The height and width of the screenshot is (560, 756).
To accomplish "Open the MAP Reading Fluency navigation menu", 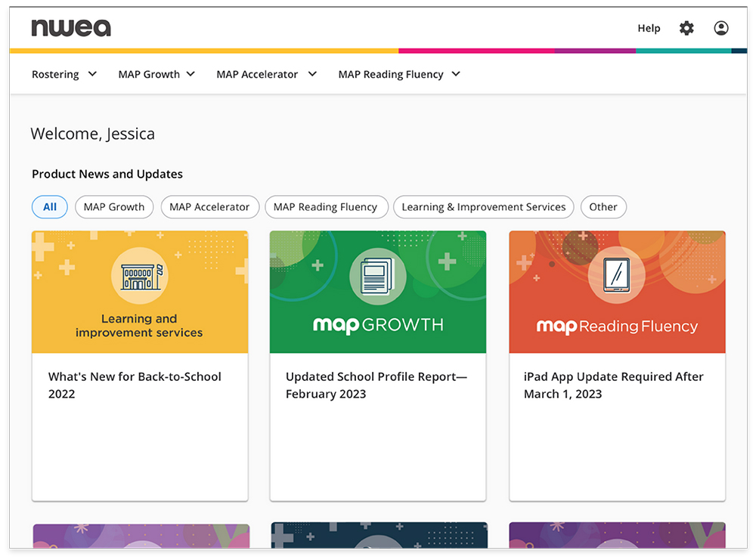I will coord(391,74).
